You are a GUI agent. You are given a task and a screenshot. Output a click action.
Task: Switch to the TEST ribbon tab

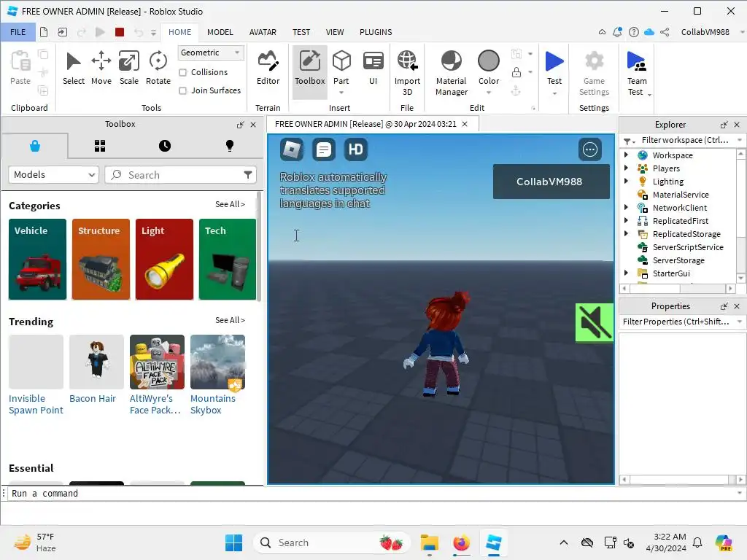point(301,32)
